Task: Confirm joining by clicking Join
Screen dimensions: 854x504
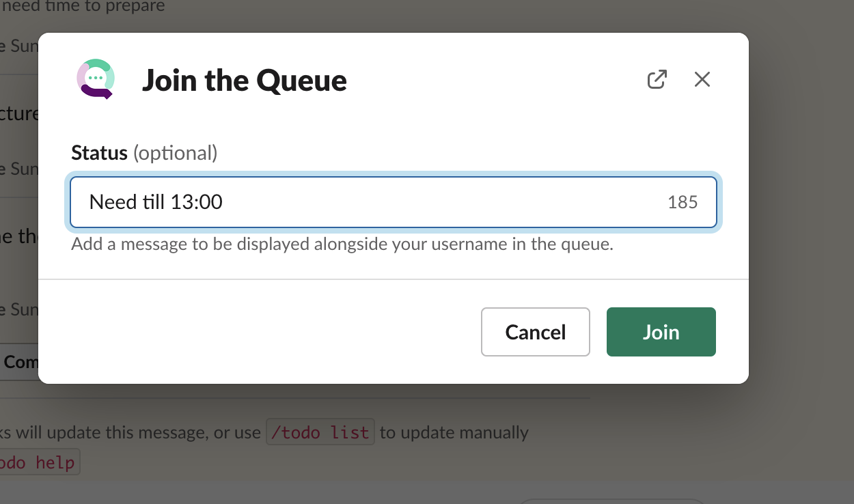Action: (661, 332)
